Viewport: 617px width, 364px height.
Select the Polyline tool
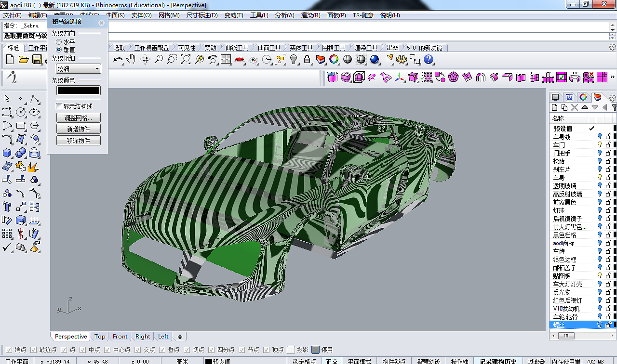point(34,99)
